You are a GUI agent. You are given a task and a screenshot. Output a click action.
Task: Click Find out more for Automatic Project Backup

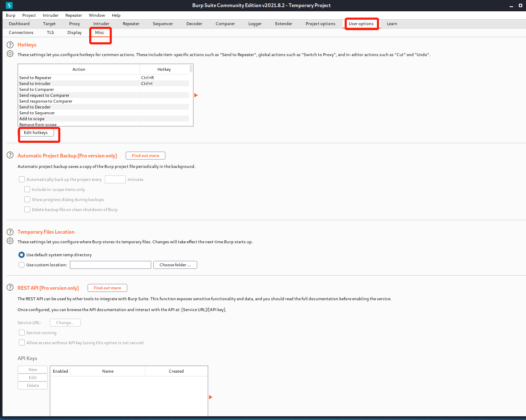click(x=145, y=156)
